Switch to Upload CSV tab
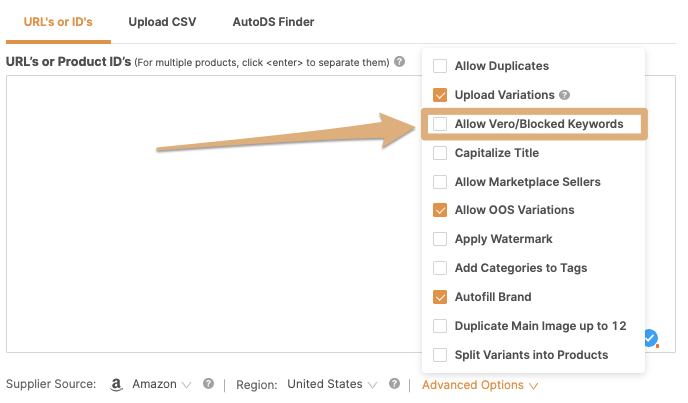Image resolution: width=688 pixels, height=403 pixels. click(162, 22)
